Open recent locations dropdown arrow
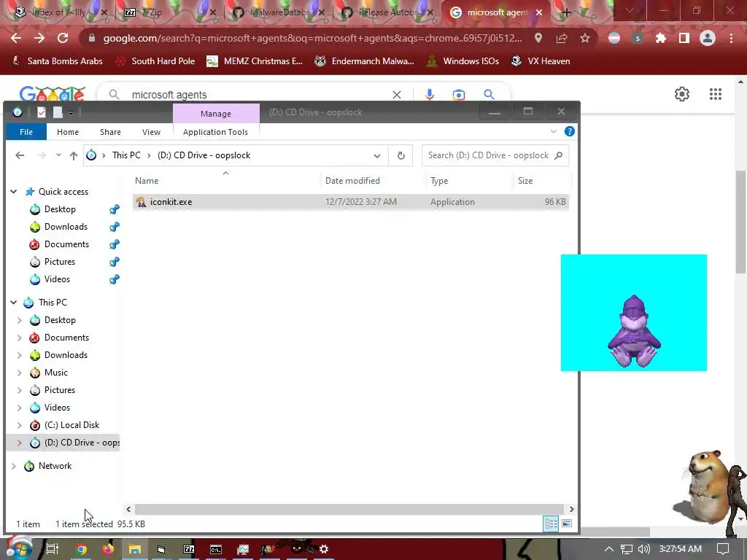 coord(58,155)
